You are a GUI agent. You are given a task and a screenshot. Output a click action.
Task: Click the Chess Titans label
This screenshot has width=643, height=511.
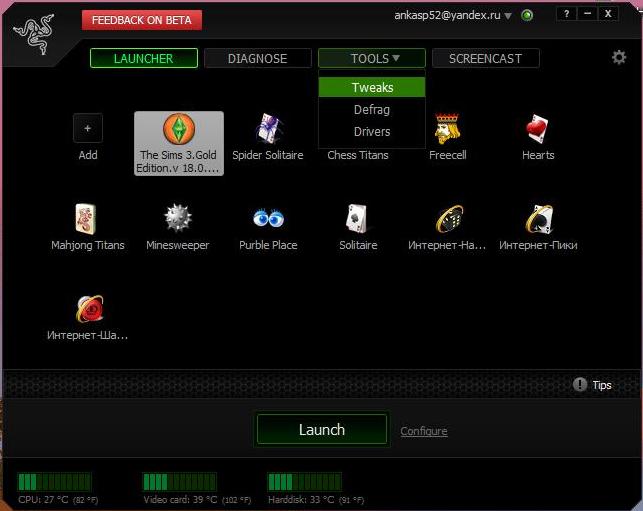click(358, 155)
